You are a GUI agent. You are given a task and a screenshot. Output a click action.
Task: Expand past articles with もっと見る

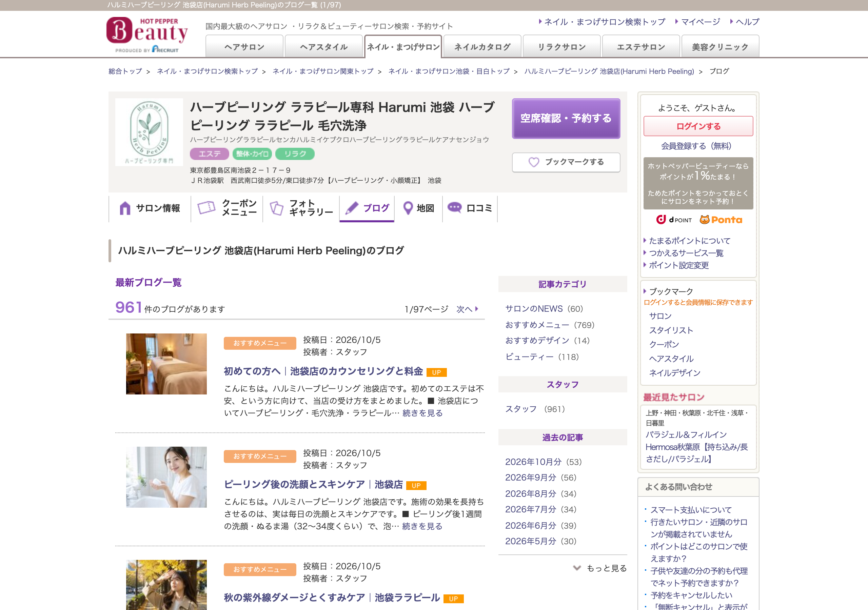click(600, 568)
